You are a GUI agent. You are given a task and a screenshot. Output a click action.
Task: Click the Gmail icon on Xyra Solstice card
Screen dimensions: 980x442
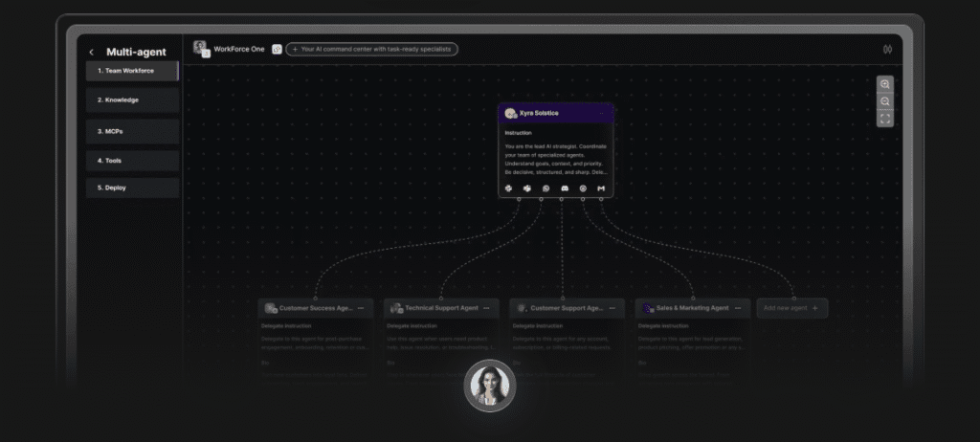pyautogui.click(x=601, y=188)
